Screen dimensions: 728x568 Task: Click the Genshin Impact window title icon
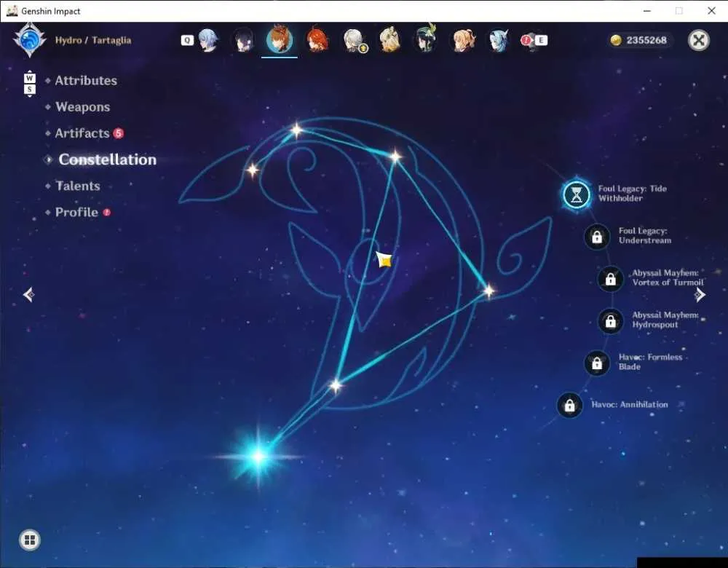click(x=12, y=11)
